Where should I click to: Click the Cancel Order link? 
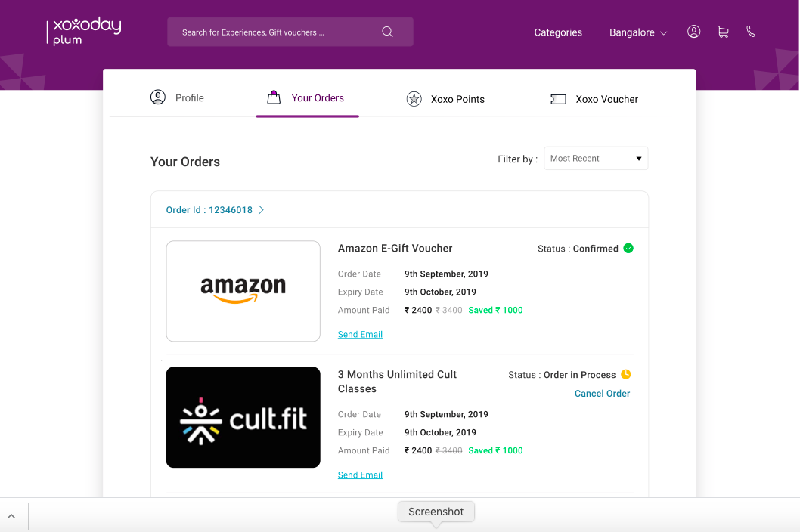tap(602, 393)
